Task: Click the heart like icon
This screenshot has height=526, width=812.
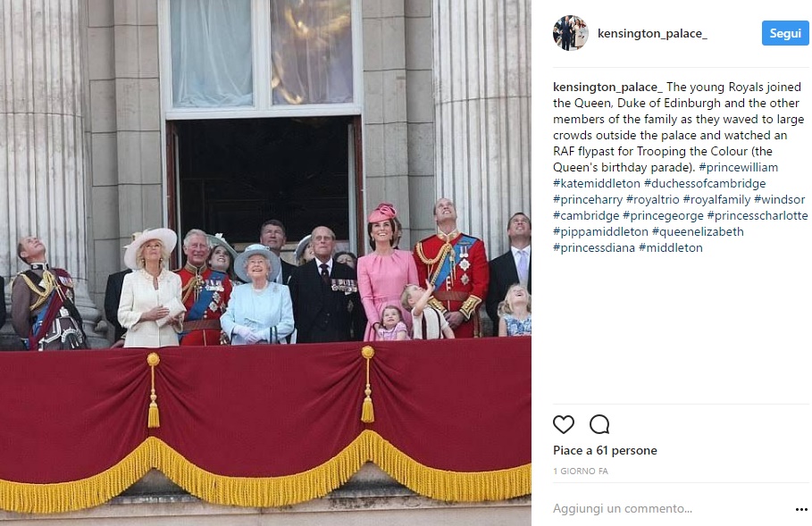Action: (564, 424)
